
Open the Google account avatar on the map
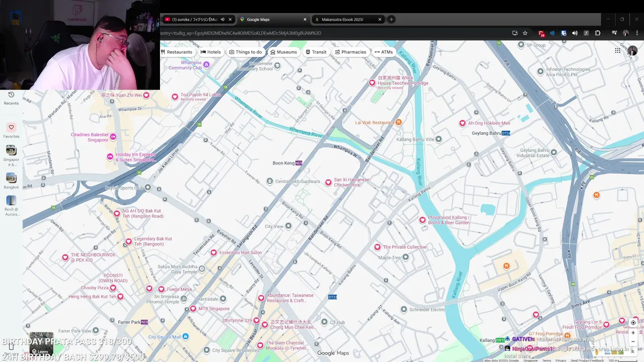632,51
